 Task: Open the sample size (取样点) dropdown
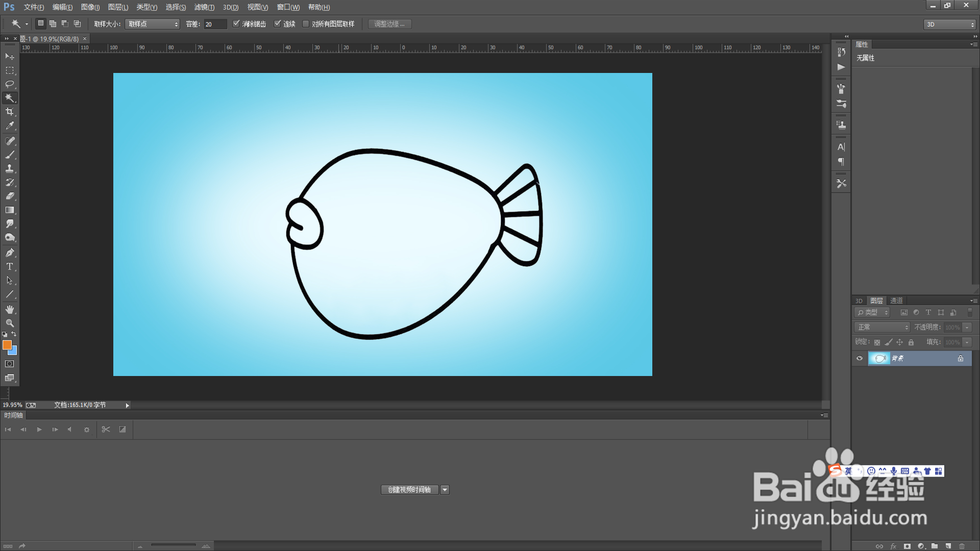(152, 24)
